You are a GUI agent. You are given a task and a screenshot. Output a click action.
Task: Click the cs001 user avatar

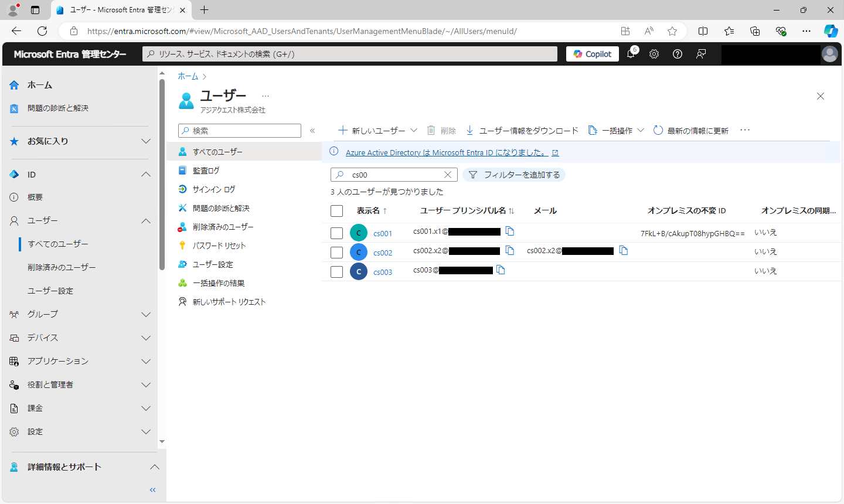coord(359,233)
